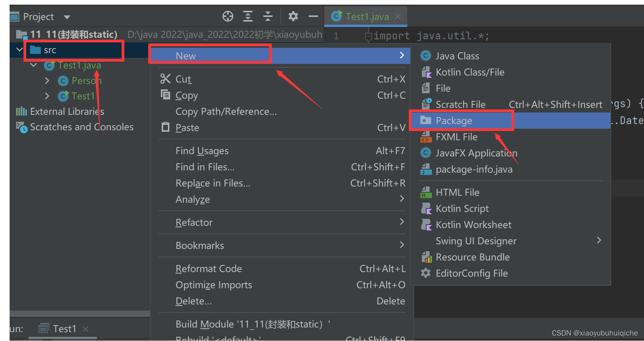Click the locate/select opened file target icon
644x341 pixels.
228,16
